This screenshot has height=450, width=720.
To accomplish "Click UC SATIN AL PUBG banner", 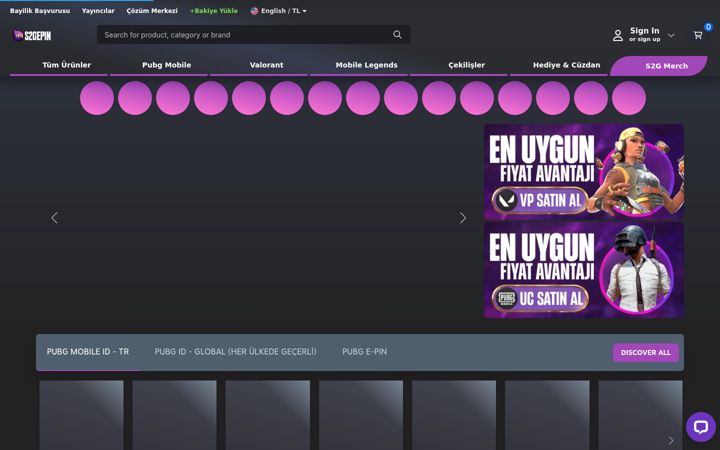I will pyautogui.click(x=584, y=270).
